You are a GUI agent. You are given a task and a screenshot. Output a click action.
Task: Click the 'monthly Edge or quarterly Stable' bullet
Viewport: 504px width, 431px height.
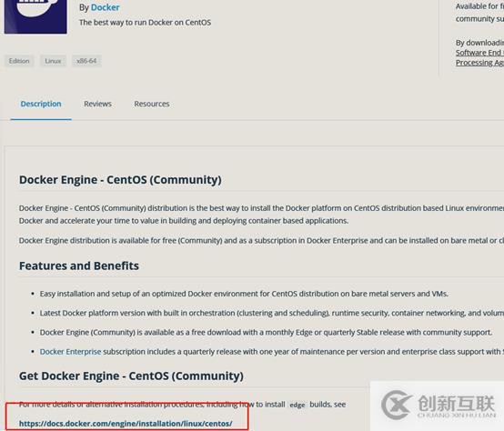[x=266, y=333]
